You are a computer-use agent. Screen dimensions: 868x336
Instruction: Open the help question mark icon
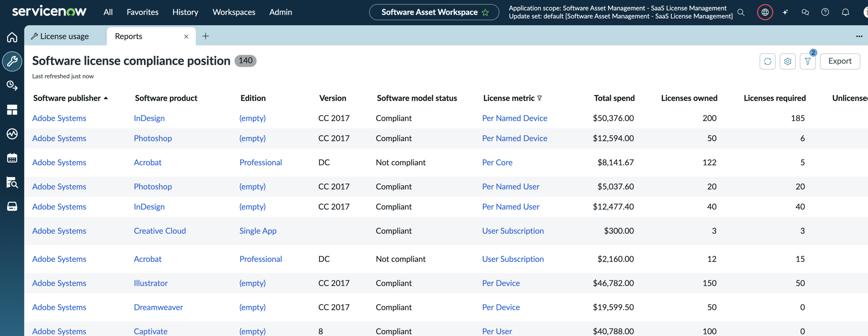point(825,12)
